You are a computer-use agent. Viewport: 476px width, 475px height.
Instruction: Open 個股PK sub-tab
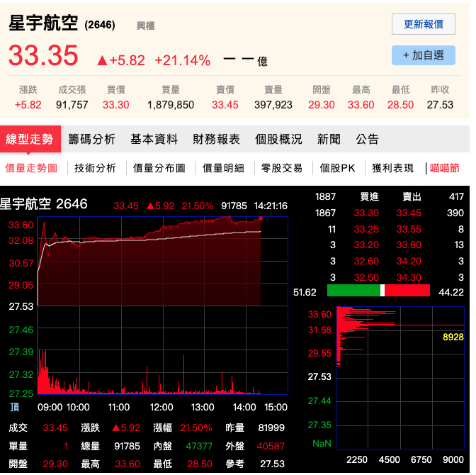pyautogui.click(x=337, y=168)
